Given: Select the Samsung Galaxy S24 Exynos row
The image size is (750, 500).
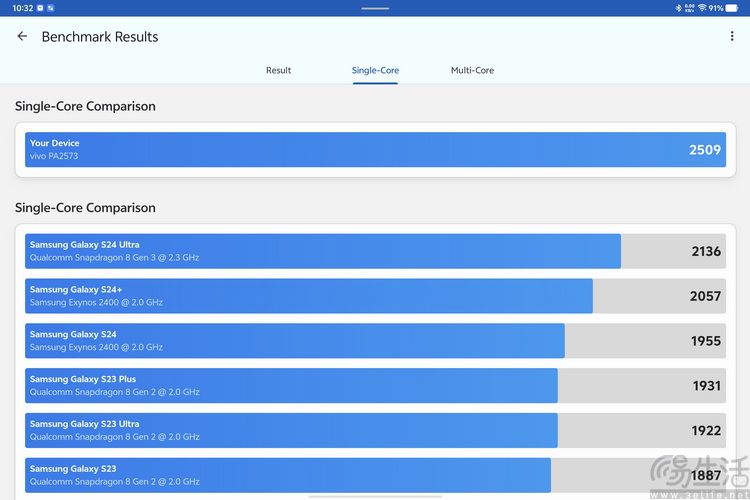Looking at the screenshot, I should [x=375, y=341].
